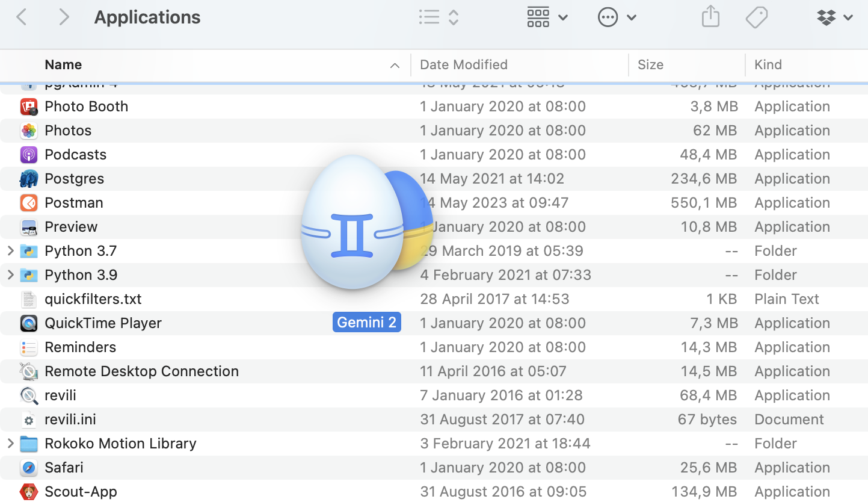Click date 7 January 2016 at 01:28

[x=501, y=395]
